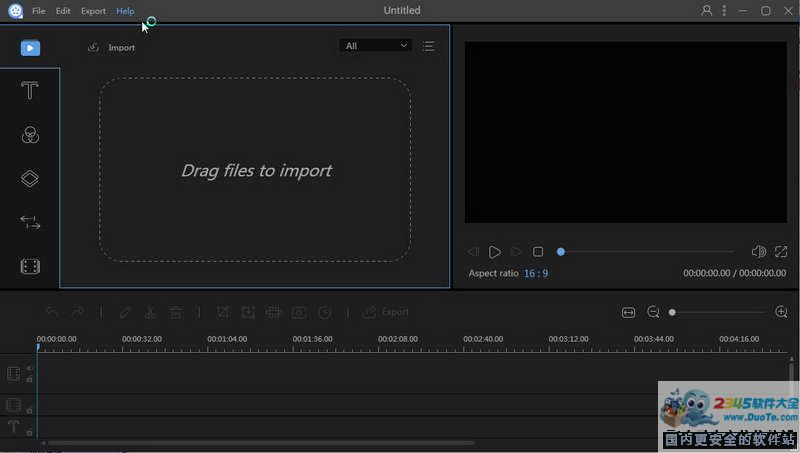The image size is (800, 453).
Task: Click the timeline zoom slider handle
Action: point(672,312)
